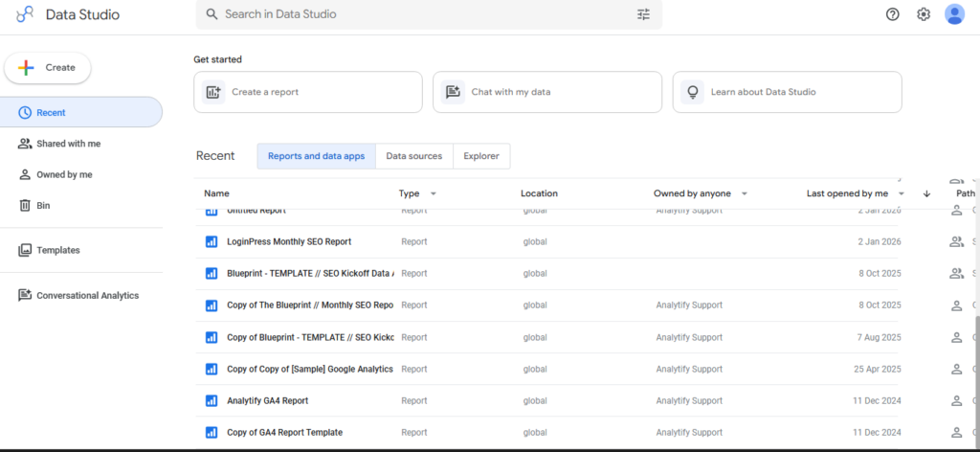980x452 pixels.
Task: Click Learn about Data Studio card
Action: click(x=787, y=92)
